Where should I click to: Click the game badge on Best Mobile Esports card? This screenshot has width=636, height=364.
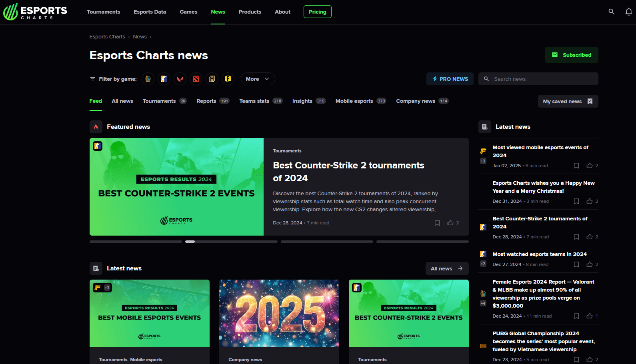click(x=98, y=287)
